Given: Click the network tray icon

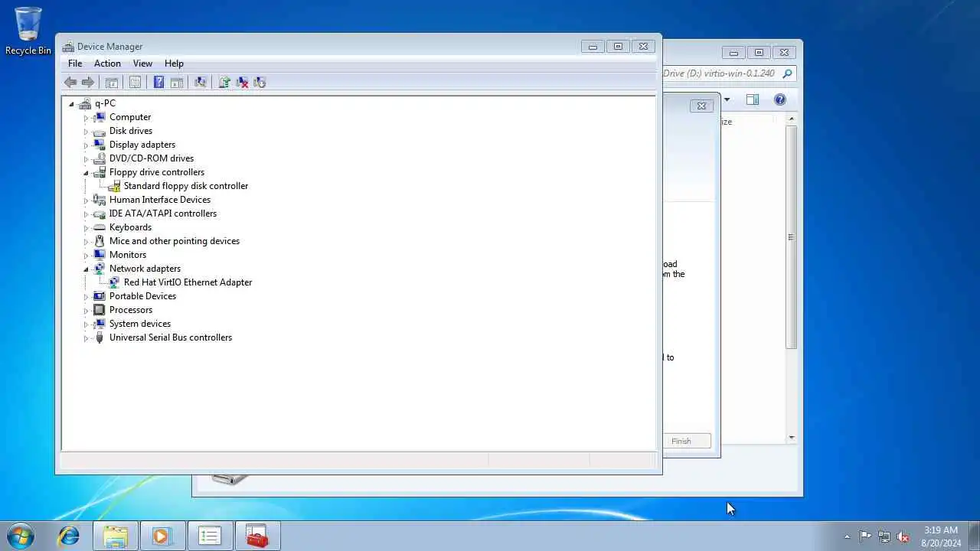Looking at the screenshot, I should tap(884, 536).
